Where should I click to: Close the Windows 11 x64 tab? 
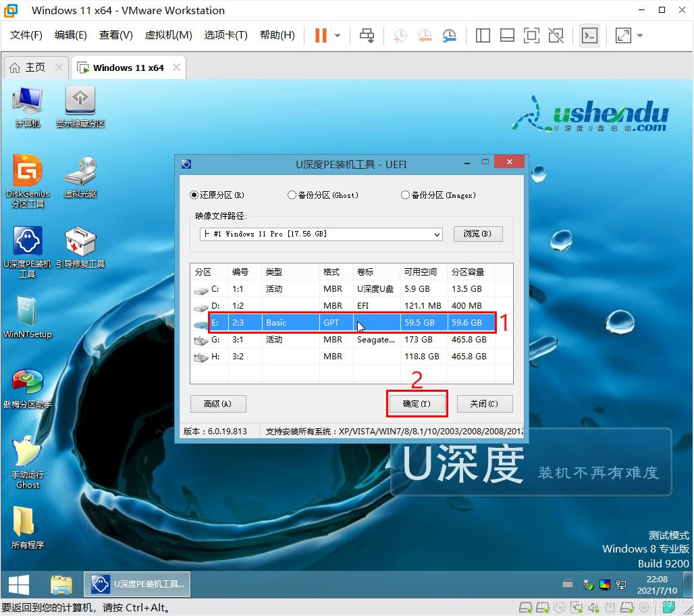177,68
